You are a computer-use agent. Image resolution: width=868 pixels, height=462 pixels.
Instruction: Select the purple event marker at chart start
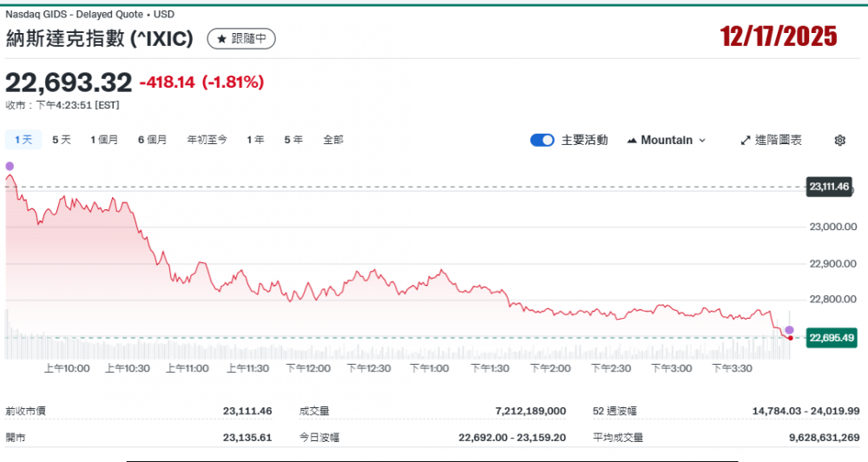(10, 166)
